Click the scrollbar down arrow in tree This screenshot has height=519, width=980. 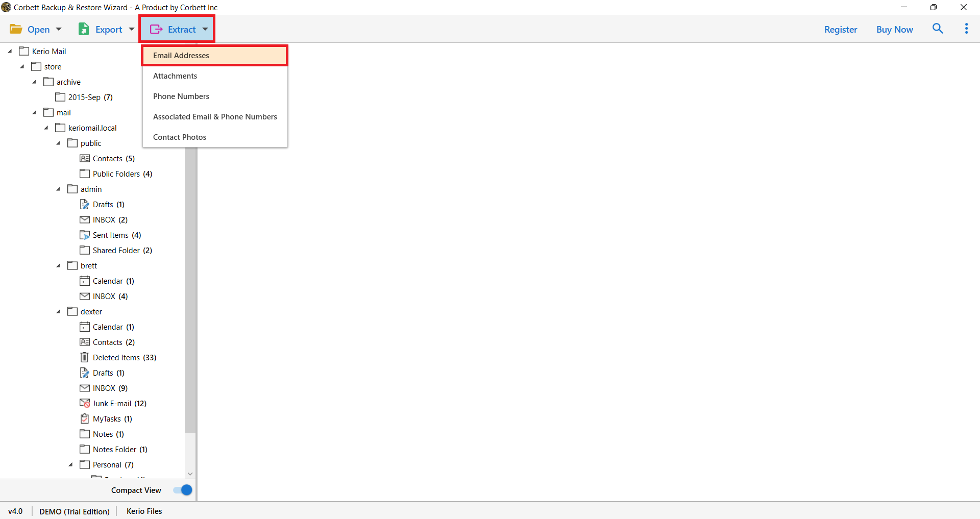(190, 474)
